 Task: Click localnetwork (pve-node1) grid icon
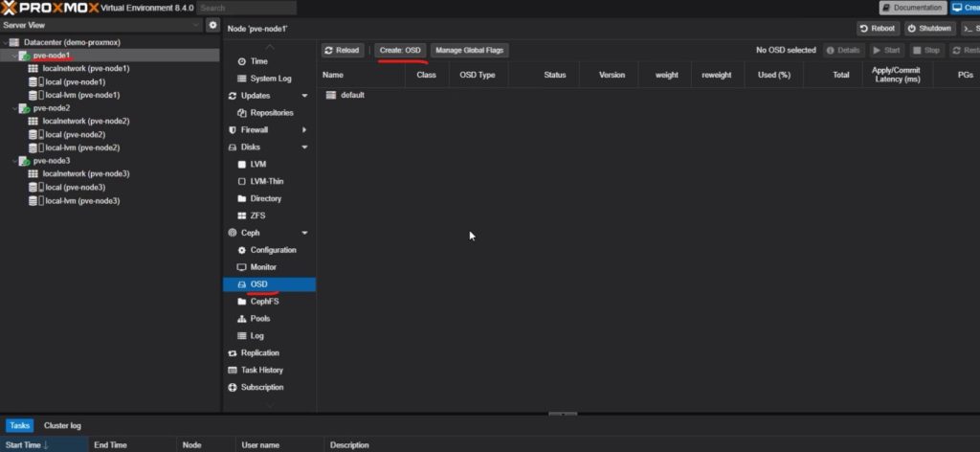pos(33,69)
